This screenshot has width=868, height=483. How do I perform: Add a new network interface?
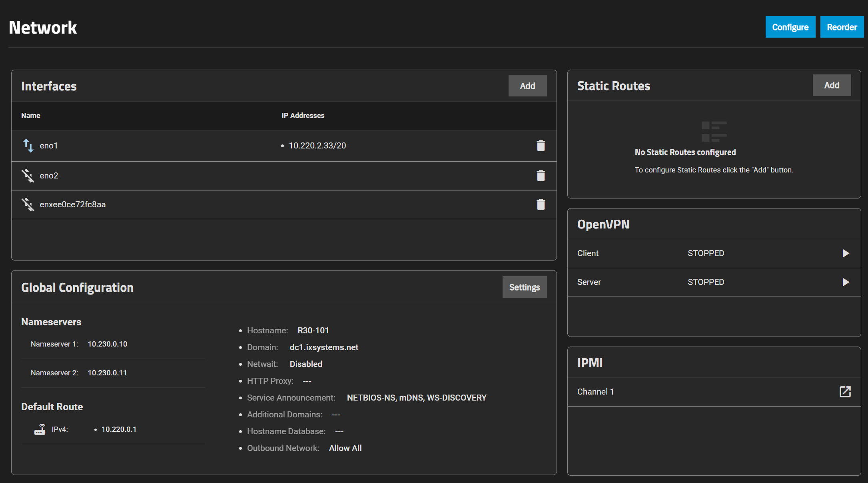tap(527, 86)
